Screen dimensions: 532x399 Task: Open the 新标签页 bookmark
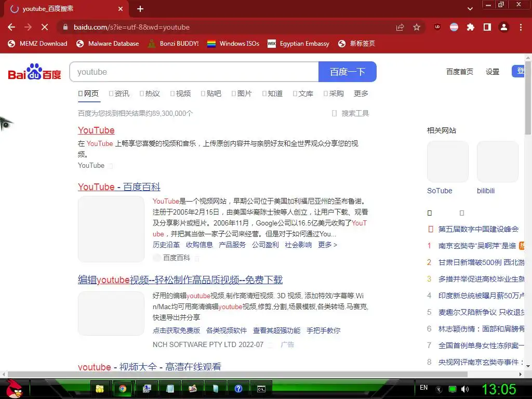pos(357,44)
